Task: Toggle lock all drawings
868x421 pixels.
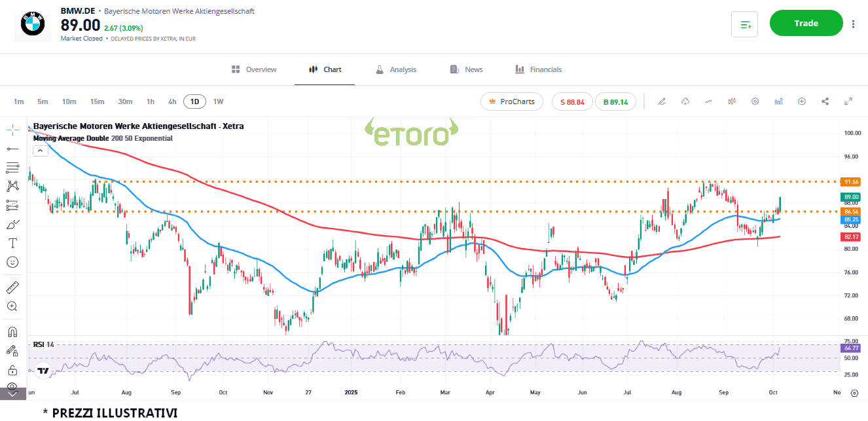Action: pos(12,370)
